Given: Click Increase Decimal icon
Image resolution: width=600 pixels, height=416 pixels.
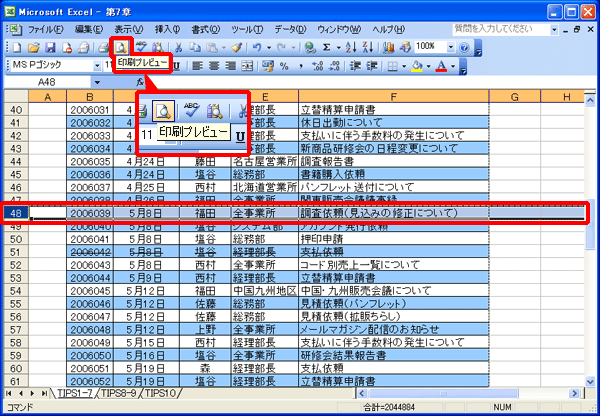Looking at the screenshot, I should (318, 66).
